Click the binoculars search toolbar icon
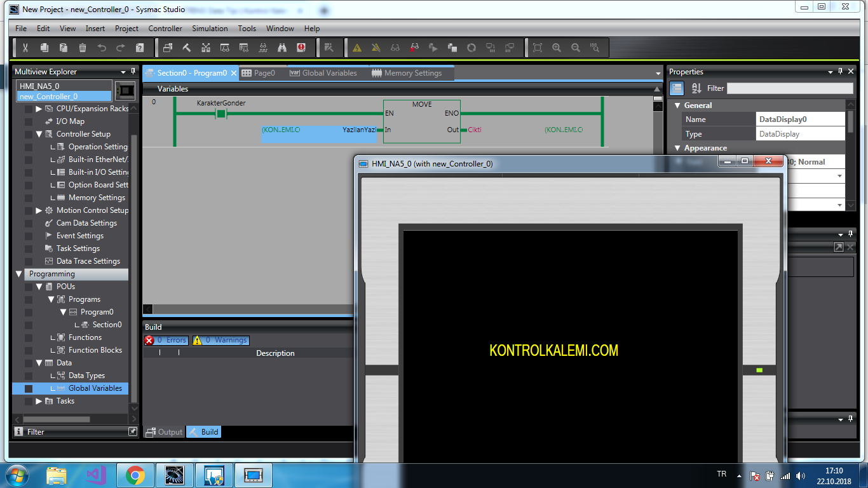 [x=282, y=48]
